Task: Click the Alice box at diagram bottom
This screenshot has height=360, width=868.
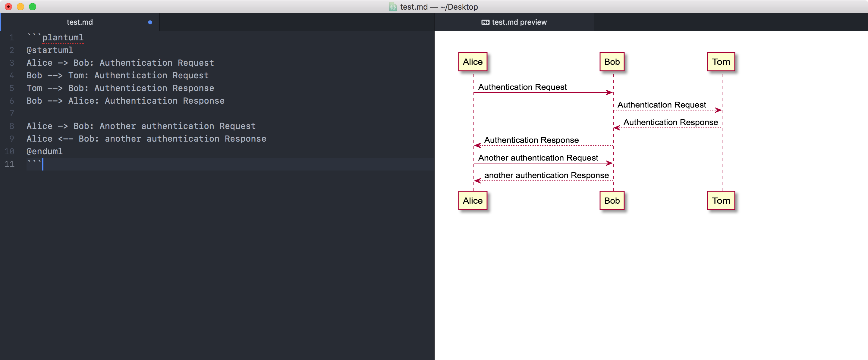Action: [x=472, y=200]
